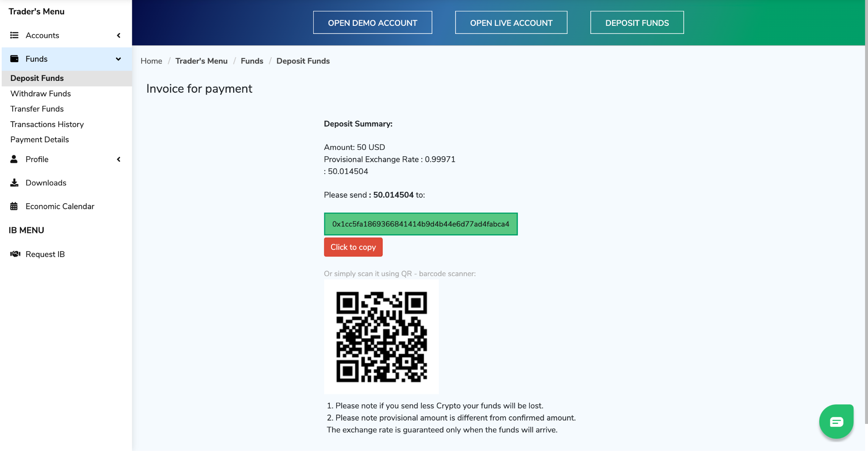
Task: Click the QR barcode scanner hint text
Action: (400, 274)
